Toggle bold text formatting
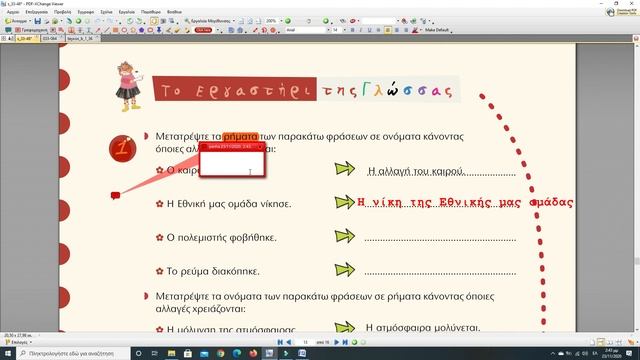This screenshot has height=360, width=640. coord(352,30)
